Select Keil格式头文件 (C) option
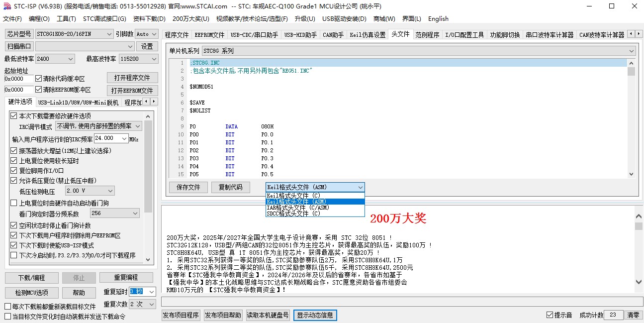Screen dimensions: 644x323 pyautogui.click(x=315, y=196)
